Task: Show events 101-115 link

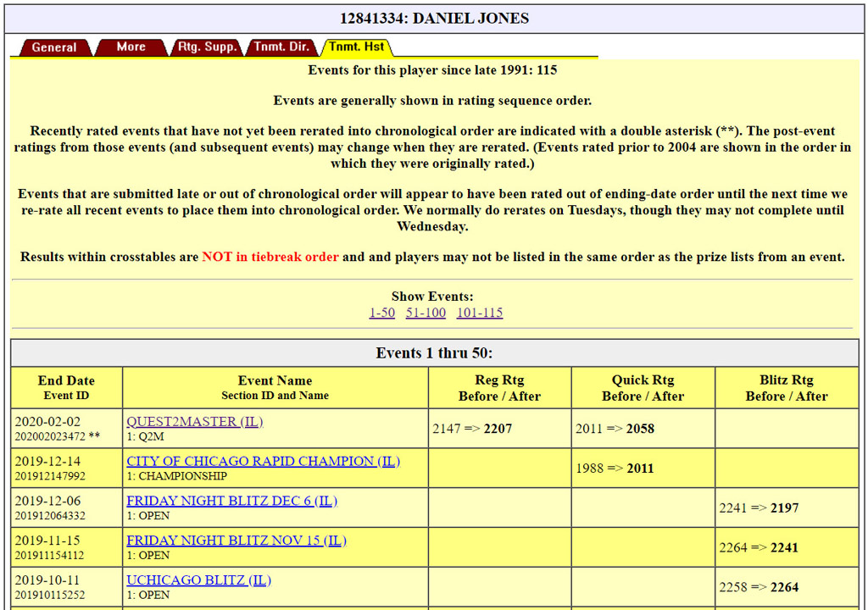Action: 480,313
